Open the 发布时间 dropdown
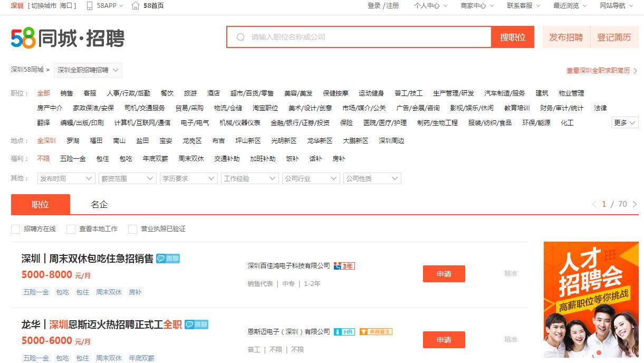Screen dimensions: 644x363 (x=65, y=178)
